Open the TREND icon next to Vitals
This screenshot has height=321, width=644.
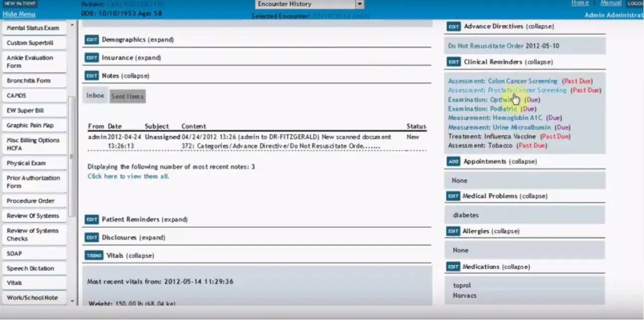pos(94,255)
